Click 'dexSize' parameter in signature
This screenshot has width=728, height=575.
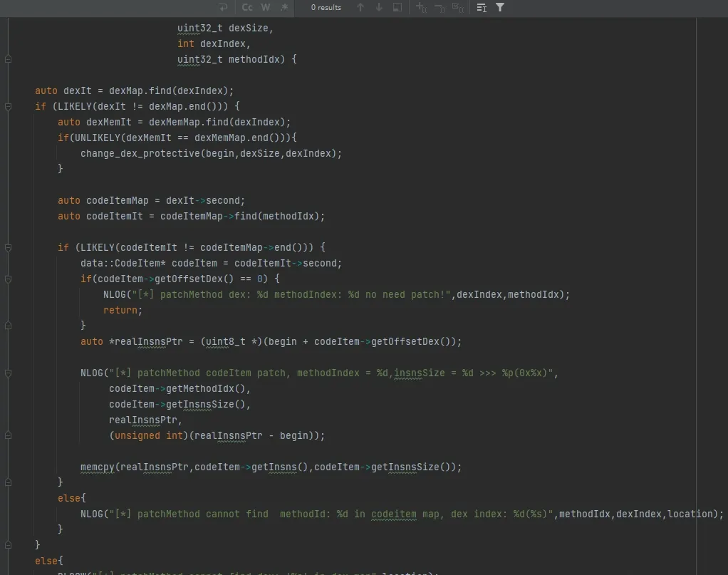point(249,29)
